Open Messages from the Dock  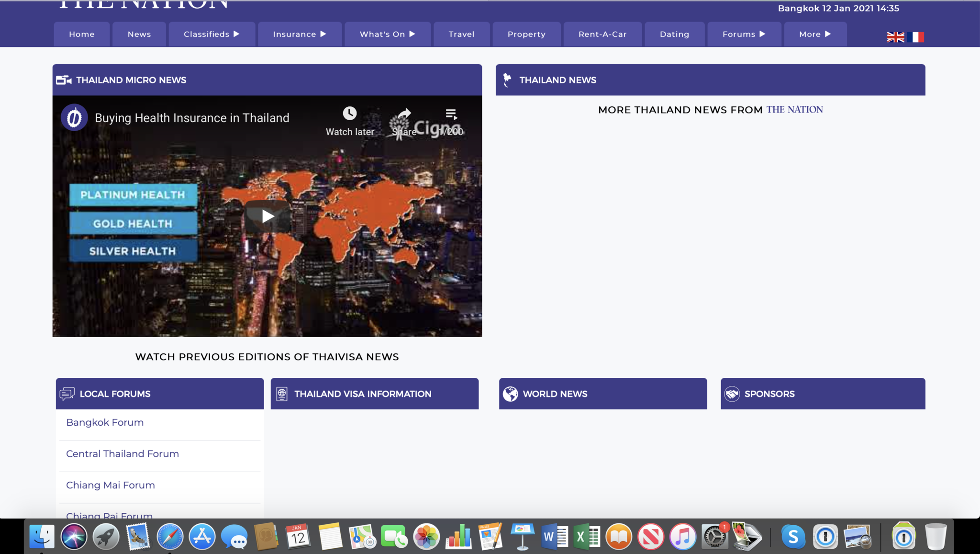point(234,537)
